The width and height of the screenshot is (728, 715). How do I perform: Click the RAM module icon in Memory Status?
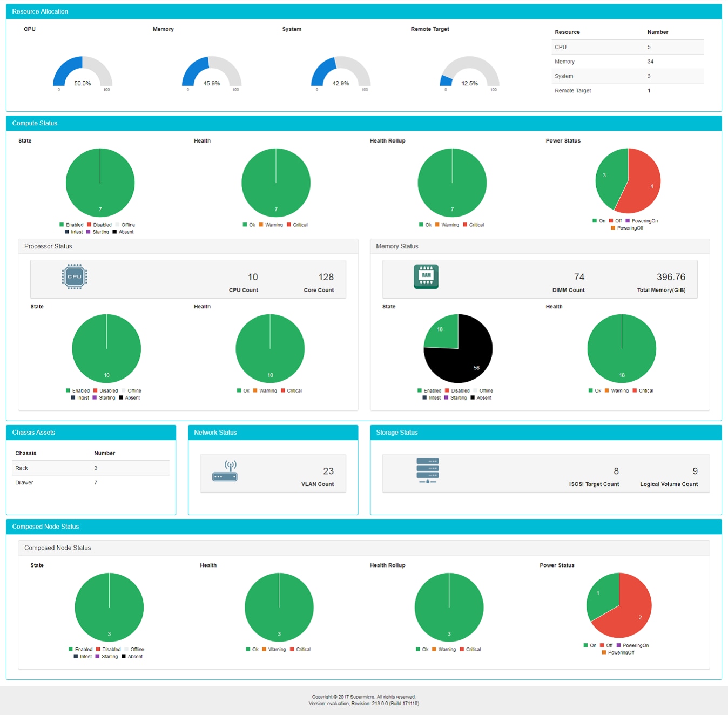pyautogui.click(x=426, y=276)
